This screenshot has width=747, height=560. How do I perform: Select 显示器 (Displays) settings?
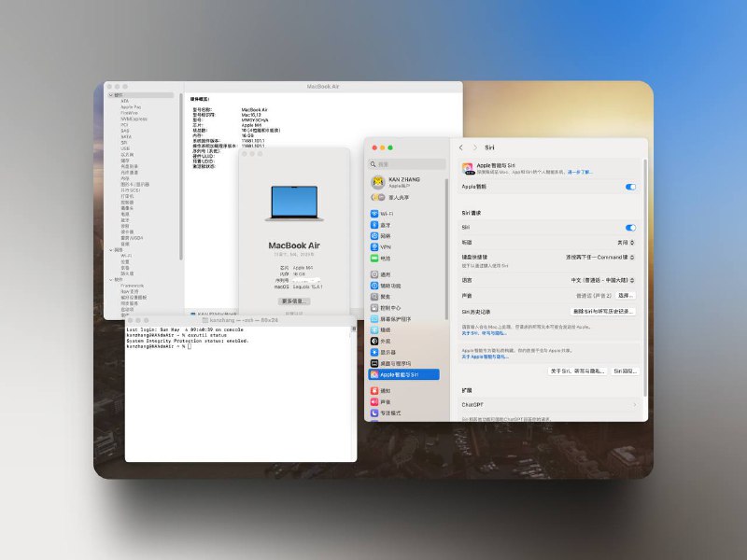(x=388, y=351)
